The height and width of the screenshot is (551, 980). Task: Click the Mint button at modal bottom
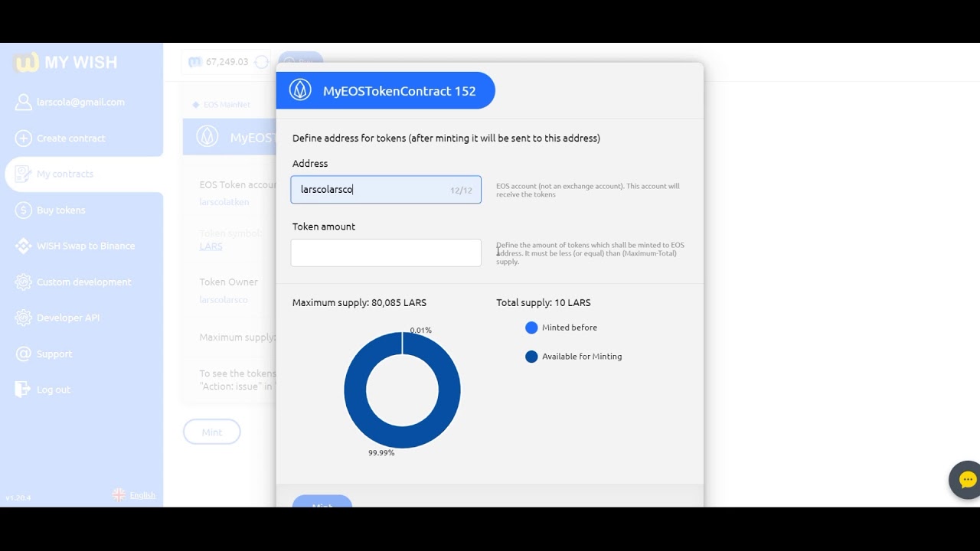tap(322, 502)
